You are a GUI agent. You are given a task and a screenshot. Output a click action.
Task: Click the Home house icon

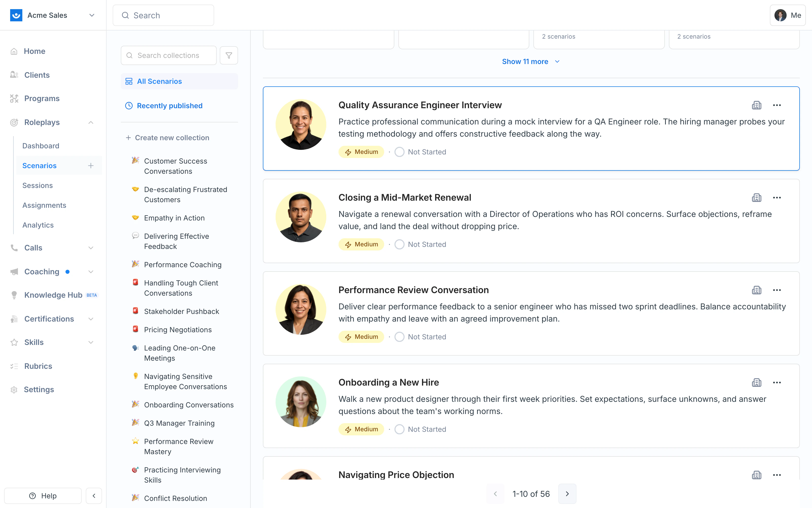pyautogui.click(x=14, y=51)
